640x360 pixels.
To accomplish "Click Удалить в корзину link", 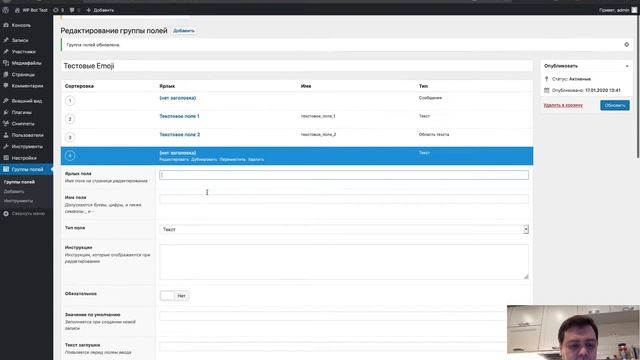I will pos(563,105).
